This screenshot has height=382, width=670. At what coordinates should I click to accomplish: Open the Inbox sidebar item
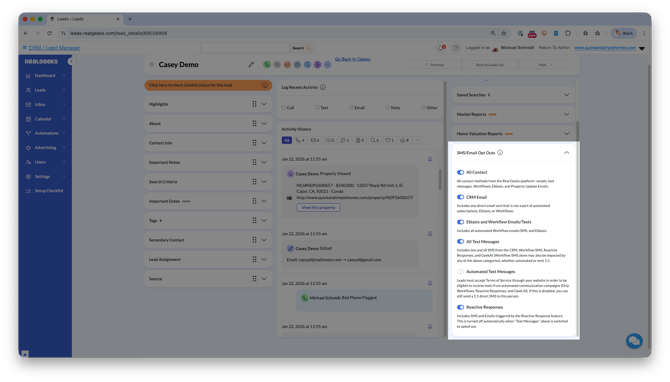pyautogui.click(x=45, y=104)
